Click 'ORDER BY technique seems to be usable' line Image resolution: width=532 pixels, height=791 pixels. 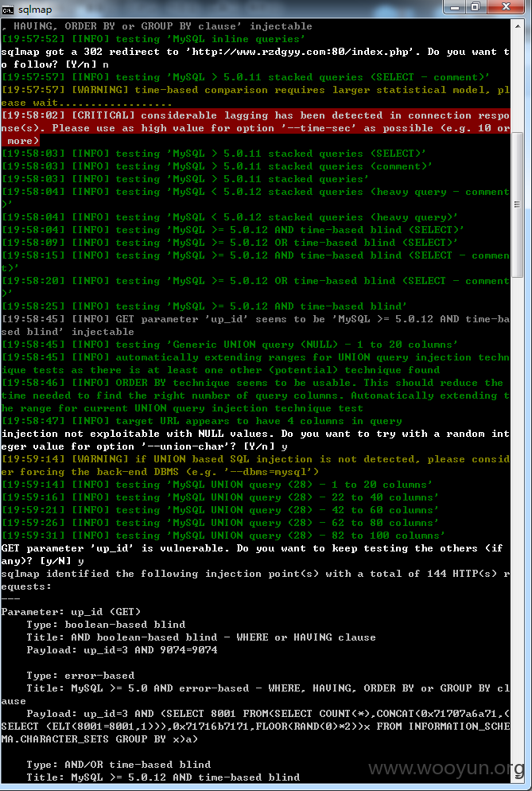(x=255, y=395)
